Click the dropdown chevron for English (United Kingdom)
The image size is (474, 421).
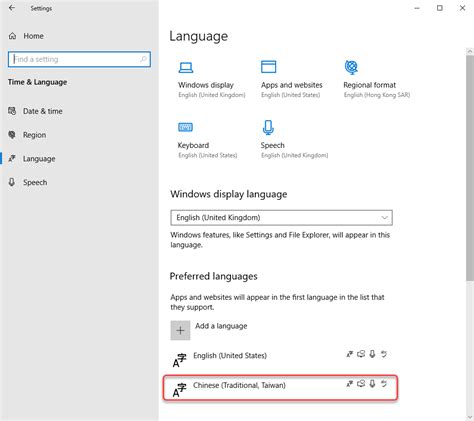pyautogui.click(x=384, y=218)
